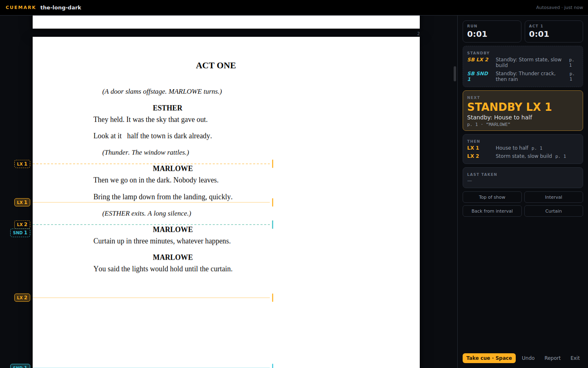
Task: Select the dashed LX 1 standby marker in the margin
Action: pos(22,164)
